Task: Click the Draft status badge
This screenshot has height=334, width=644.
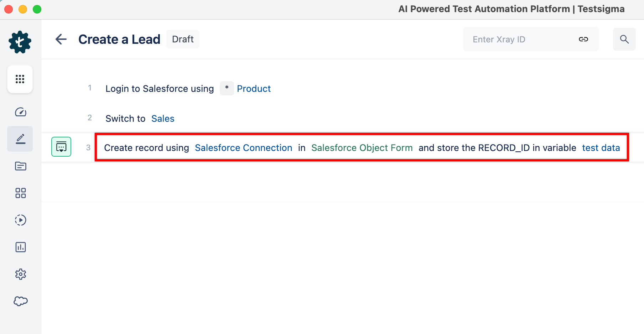Action: [x=183, y=39]
